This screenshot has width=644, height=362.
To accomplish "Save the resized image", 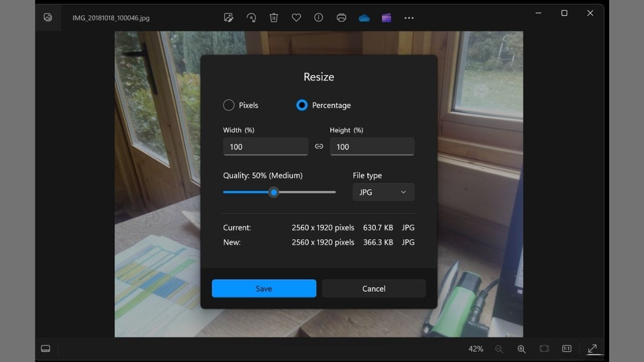I will pos(264,289).
